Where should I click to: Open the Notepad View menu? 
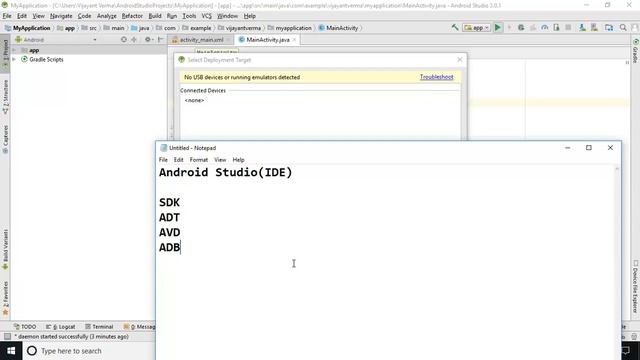point(220,160)
